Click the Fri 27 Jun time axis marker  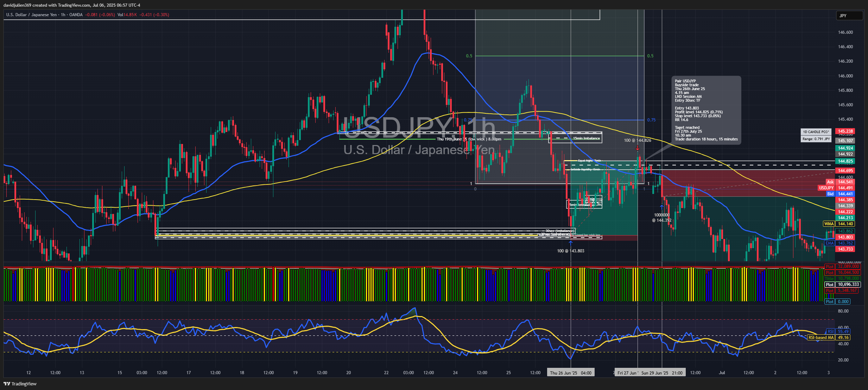pyautogui.click(x=627, y=373)
